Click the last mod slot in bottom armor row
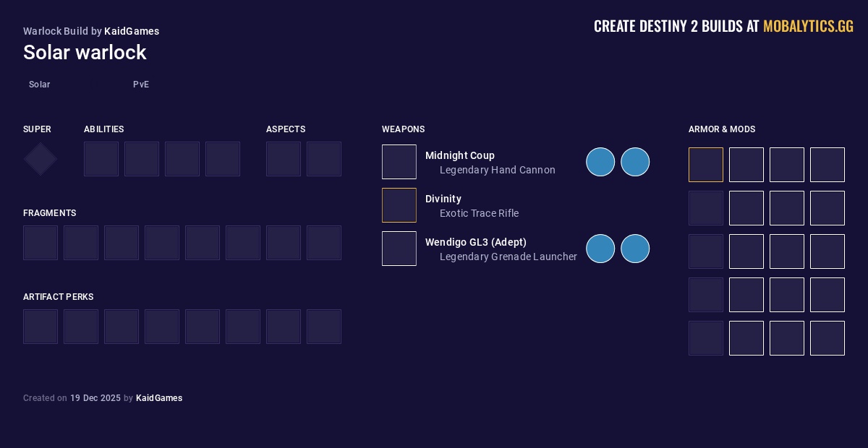Viewport: 868px width, 448px height. pos(827,338)
